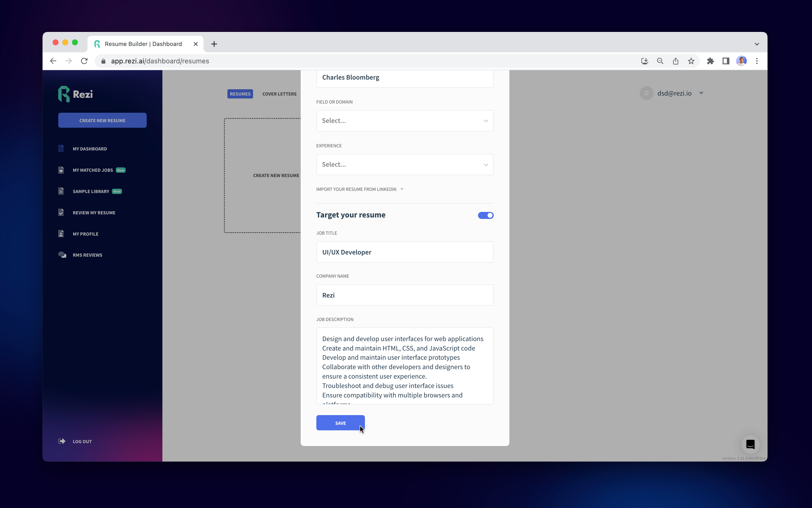Open the tab search chevron in Chrome
The width and height of the screenshot is (812, 508).
click(757, 44)
